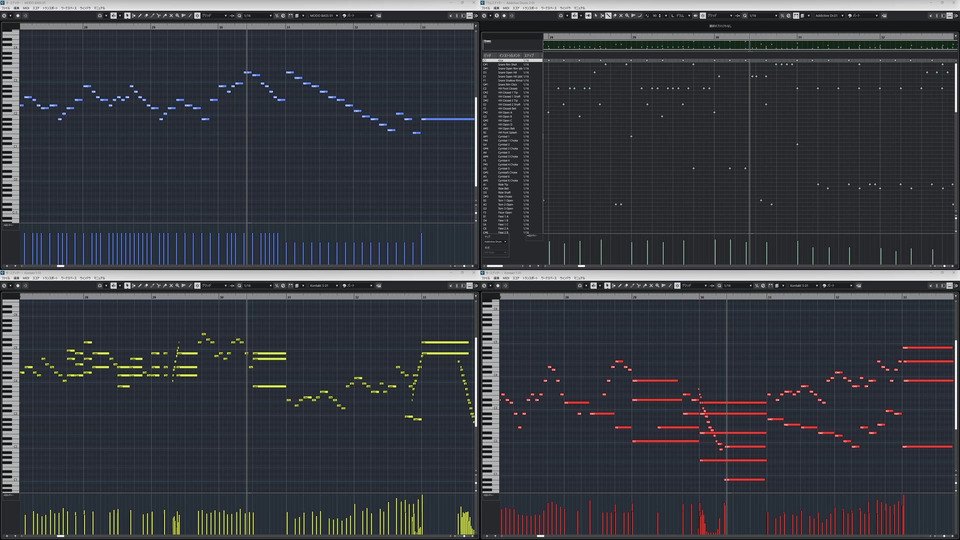Select Draw pencil tool in yellow Kontakt editor
960x540 pixels.
140,285
